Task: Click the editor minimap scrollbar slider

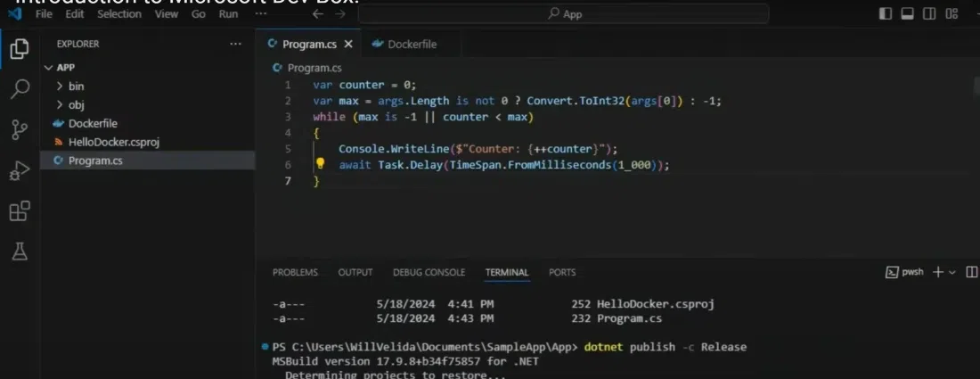Action: pos(976,87)
